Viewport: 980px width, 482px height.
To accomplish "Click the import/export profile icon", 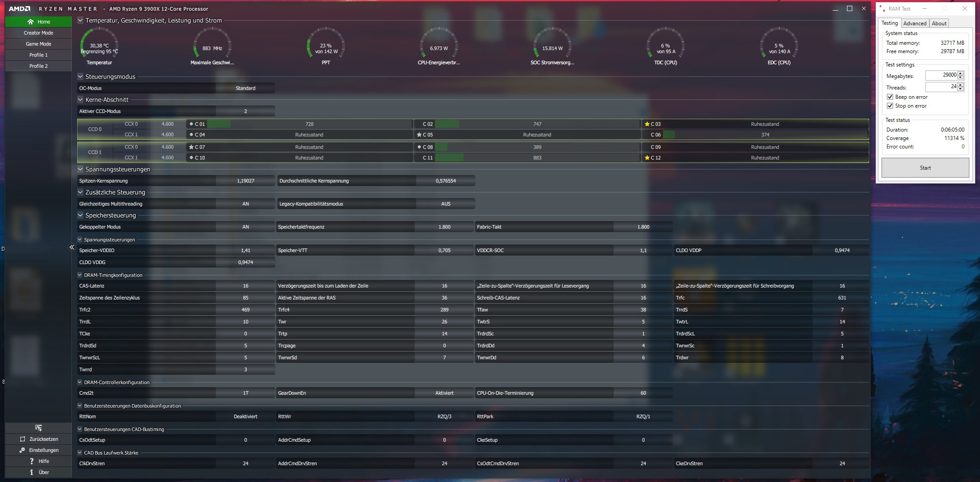I will (39, 428).
